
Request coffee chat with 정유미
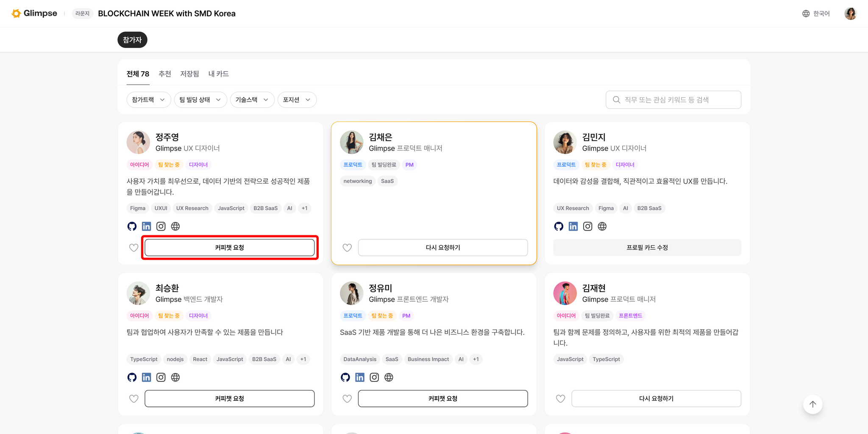443,398
